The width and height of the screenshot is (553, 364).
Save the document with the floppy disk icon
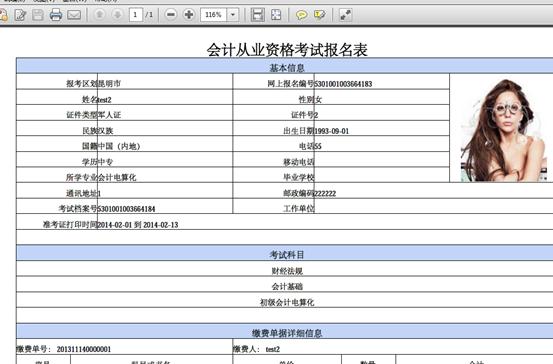(38, 15)
